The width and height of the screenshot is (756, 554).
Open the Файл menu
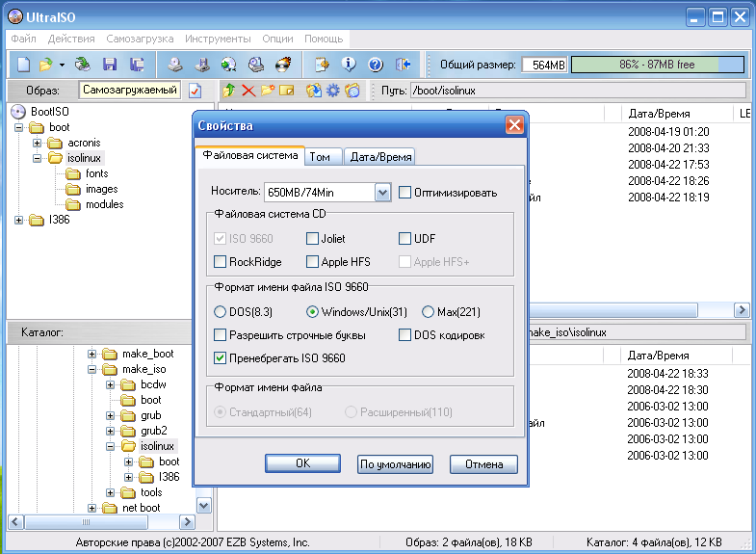coord(23,39)
